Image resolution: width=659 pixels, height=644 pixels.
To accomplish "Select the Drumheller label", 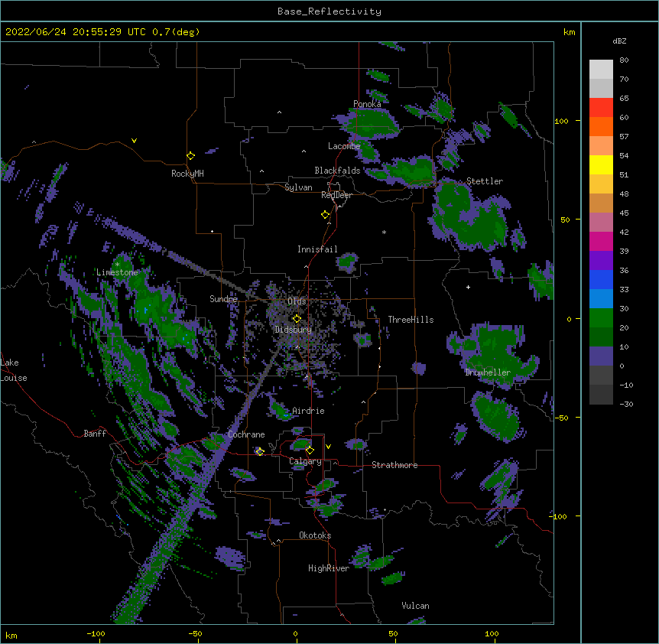I will (488, 372).
